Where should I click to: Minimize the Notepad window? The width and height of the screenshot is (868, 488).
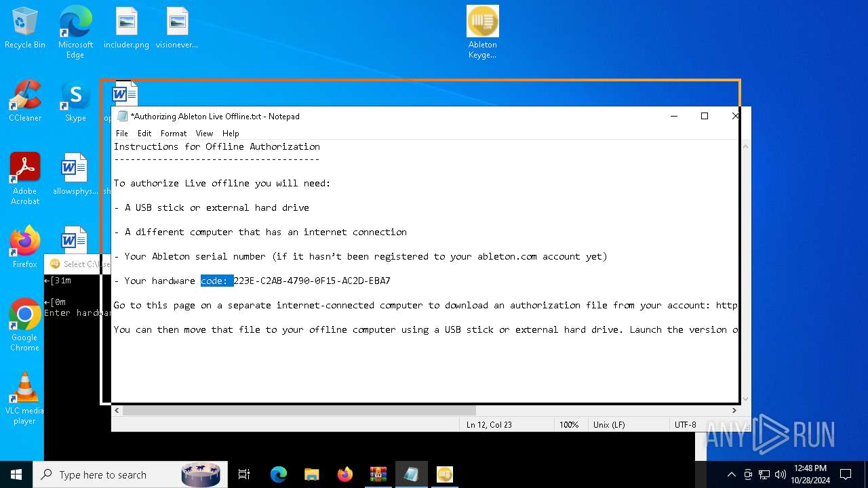[x=674, y=116]
